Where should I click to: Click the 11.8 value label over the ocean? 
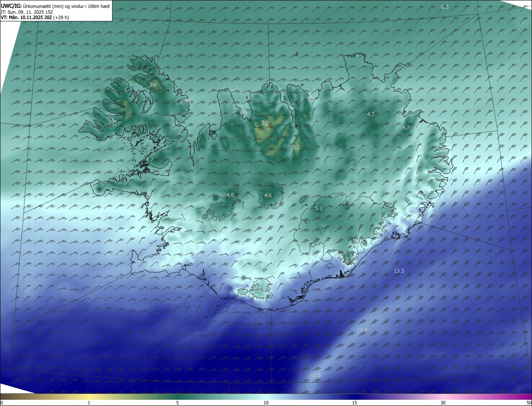click(362, 330)
